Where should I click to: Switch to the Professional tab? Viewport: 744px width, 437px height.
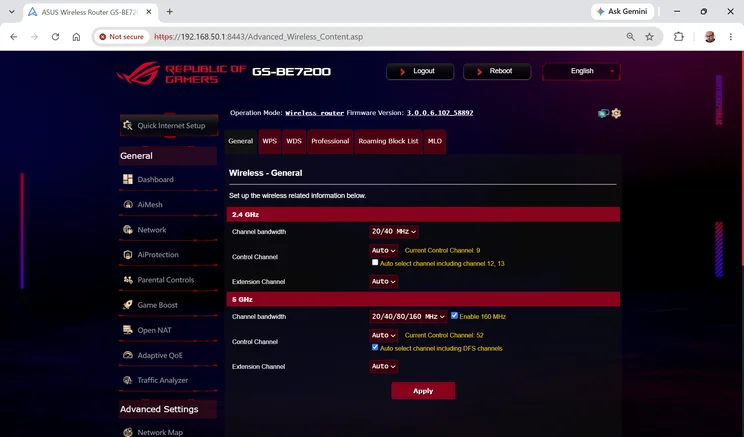coord(330,141)
